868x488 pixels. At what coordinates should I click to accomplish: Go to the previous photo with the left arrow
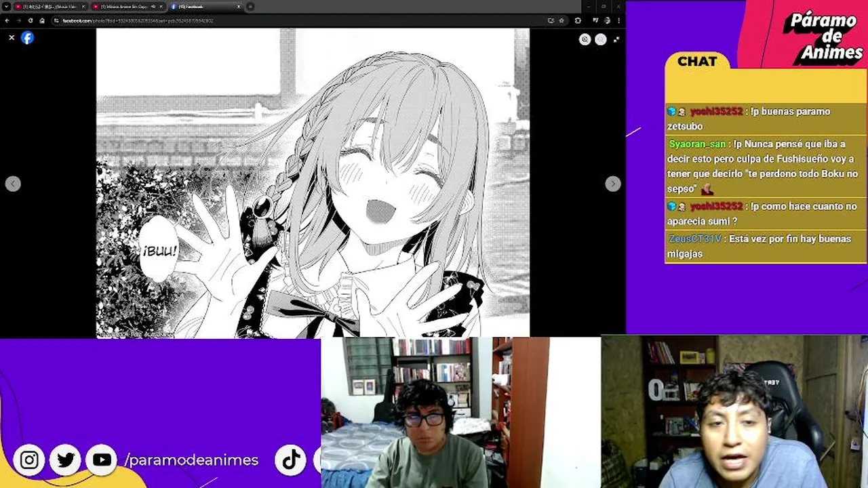click(x=13, y=184)
